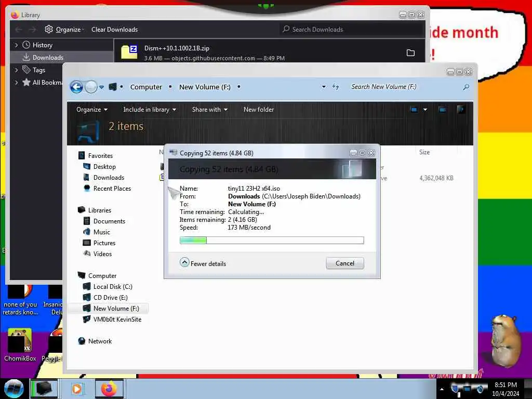Select Downloads in Library sidebar
This screenshot has height=399, width=532.
point(48,57)
